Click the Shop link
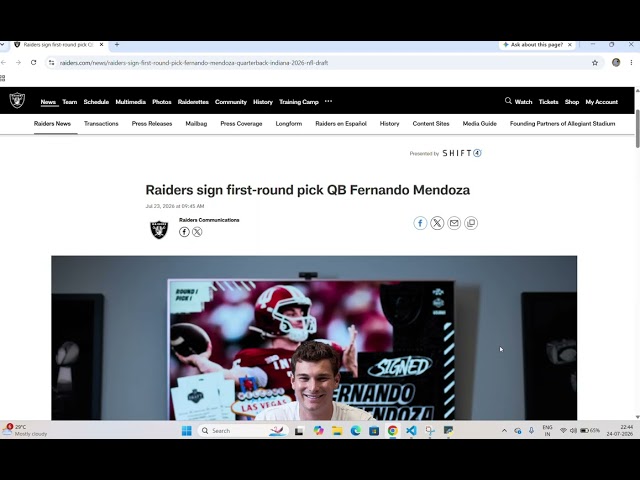 [572, 102]
